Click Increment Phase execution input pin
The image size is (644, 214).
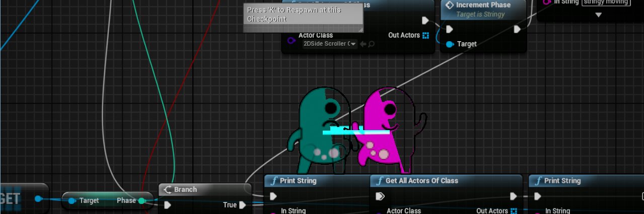click(x=450, y=29)
